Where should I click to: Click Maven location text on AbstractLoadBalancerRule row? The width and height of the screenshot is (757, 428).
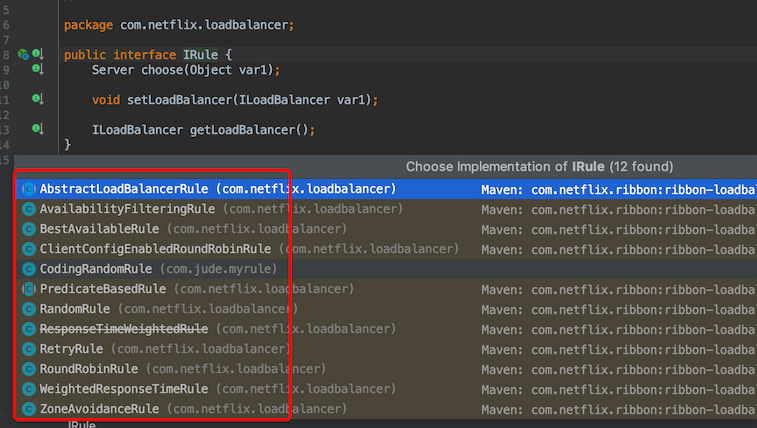click(619, 190)
